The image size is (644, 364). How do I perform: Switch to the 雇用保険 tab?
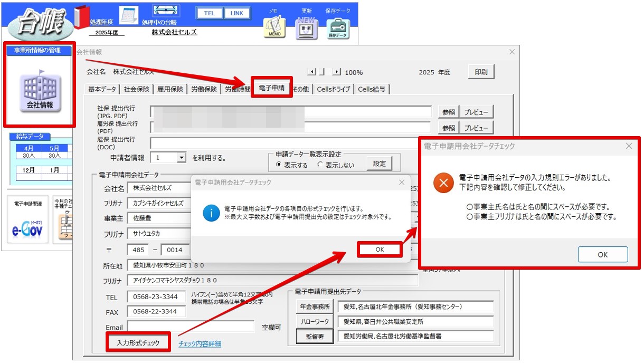tap(170, 89)
